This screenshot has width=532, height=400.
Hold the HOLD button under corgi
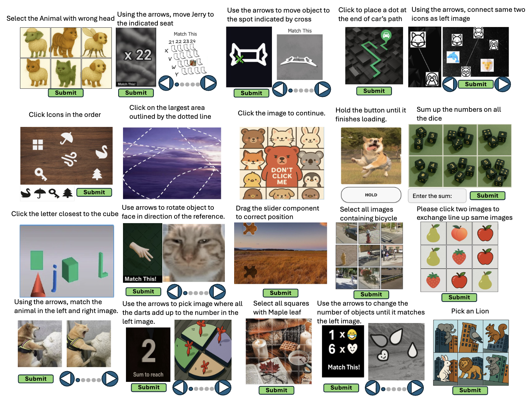tap(371, 195)
